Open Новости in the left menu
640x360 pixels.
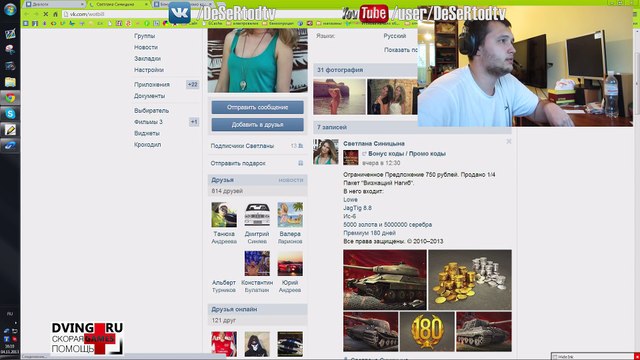click(x=146, y=47)
